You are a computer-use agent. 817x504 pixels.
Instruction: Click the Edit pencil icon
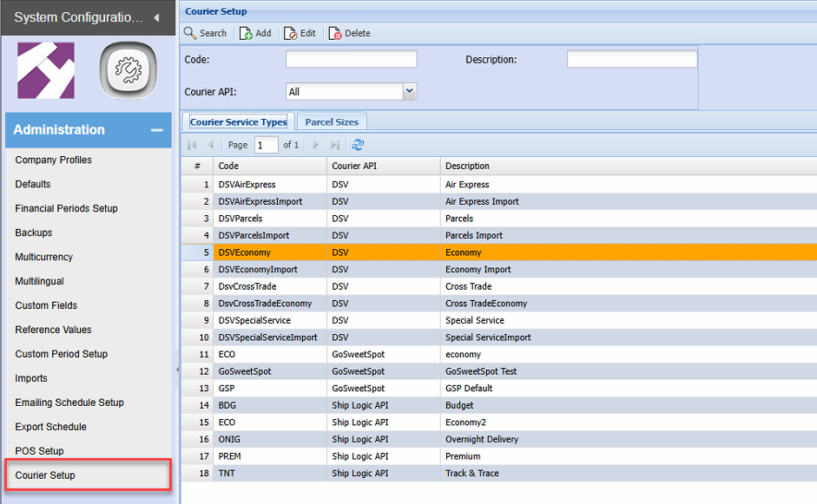click(x=291, y=33)
